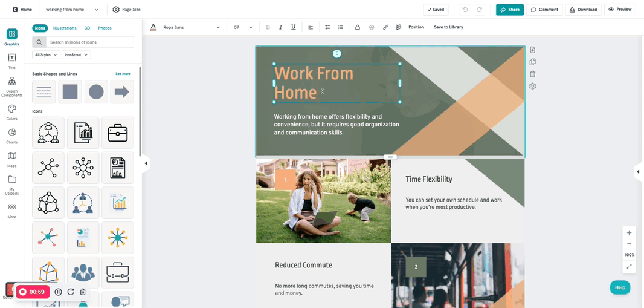
Task: Click the link icon in toolbar
Action: (385, 27)
